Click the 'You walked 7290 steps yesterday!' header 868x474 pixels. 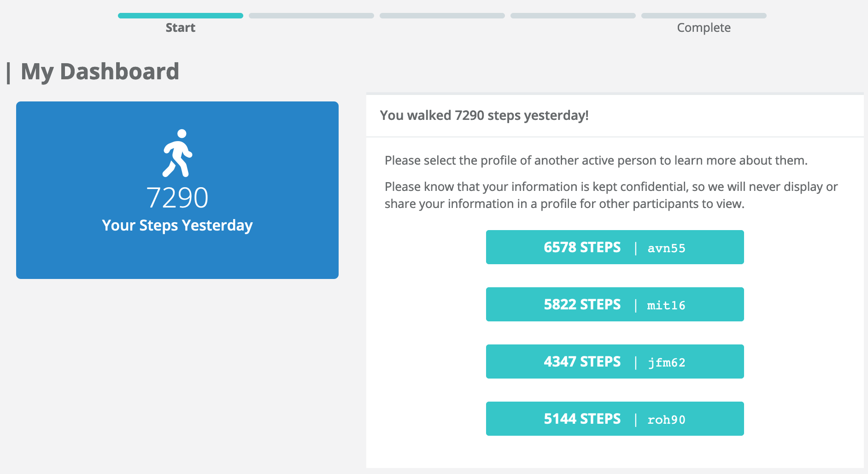pos(484,115)
